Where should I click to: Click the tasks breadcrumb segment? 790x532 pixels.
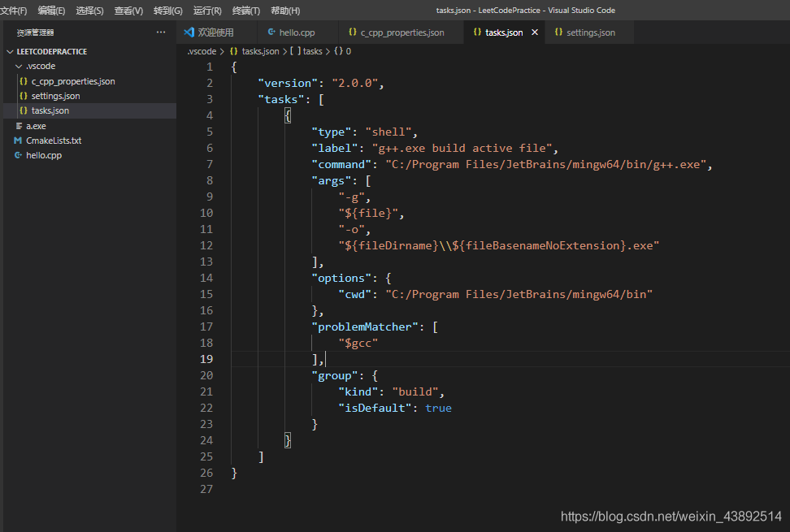pyautogui.click(x=311, y=51)
